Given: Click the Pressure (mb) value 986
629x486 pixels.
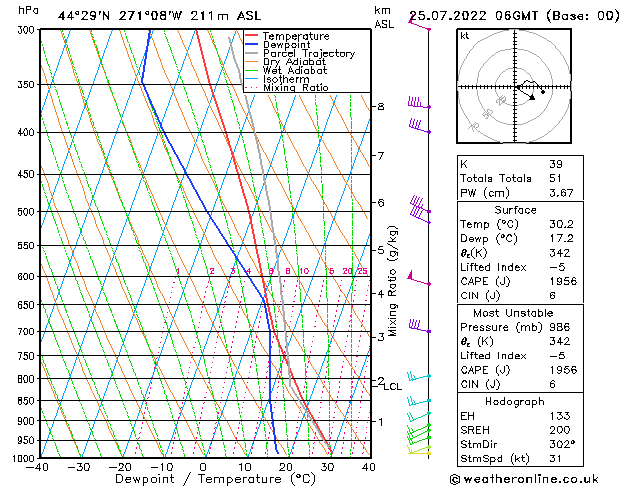Looking at the screenshot, I should (x=560, y=327).
